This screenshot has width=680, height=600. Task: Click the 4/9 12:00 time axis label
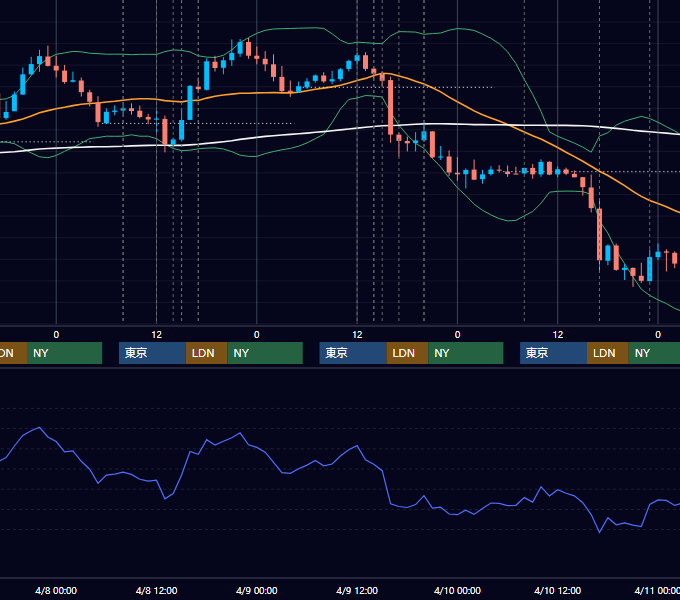point(357,590)
